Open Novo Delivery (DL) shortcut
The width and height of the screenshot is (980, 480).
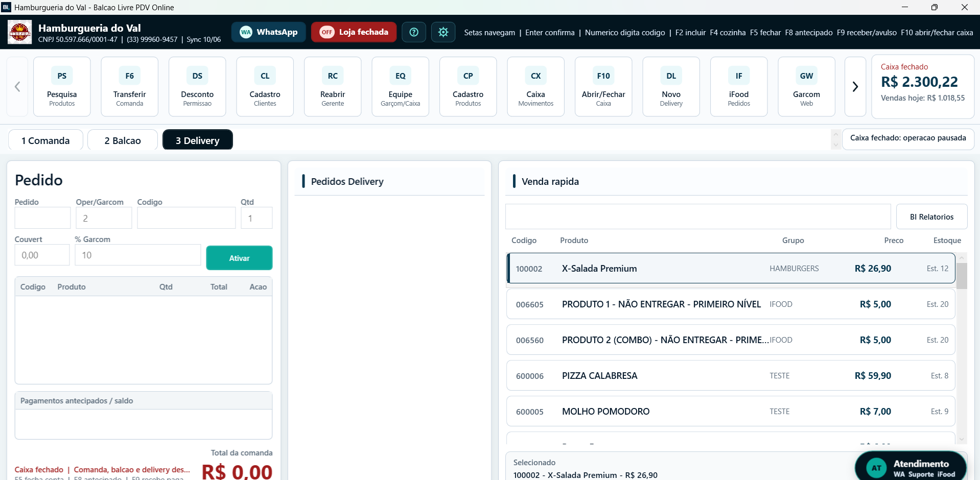[x=671, y=87]
